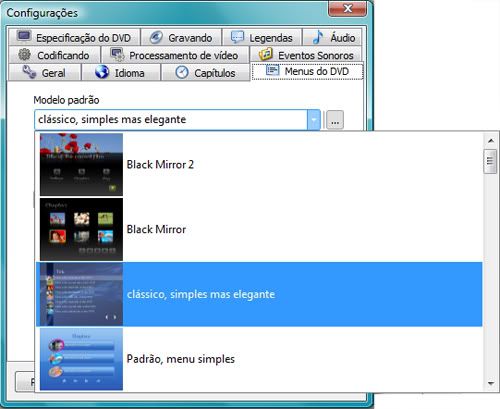Screen dimensions: 500x409
Task: Click the scrollbar down arrow in template list
Action: [x=491, y=384]
